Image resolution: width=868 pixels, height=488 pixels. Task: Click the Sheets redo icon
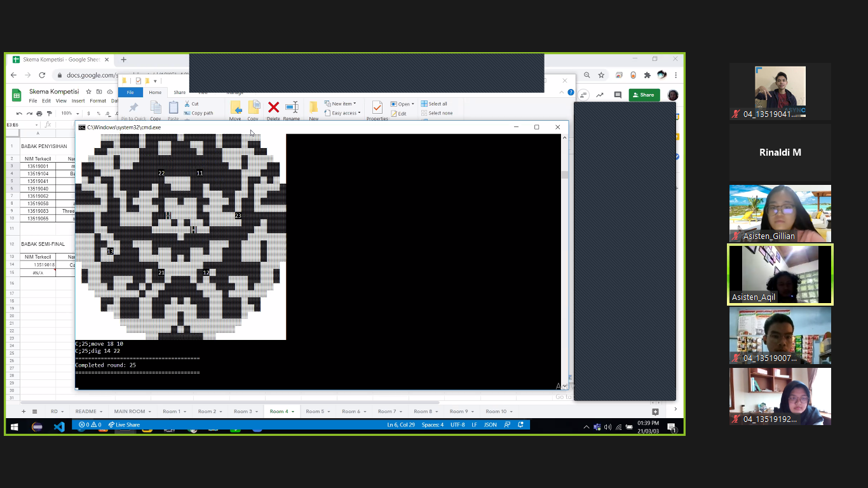pyautogui.click(x=29, y=113)
